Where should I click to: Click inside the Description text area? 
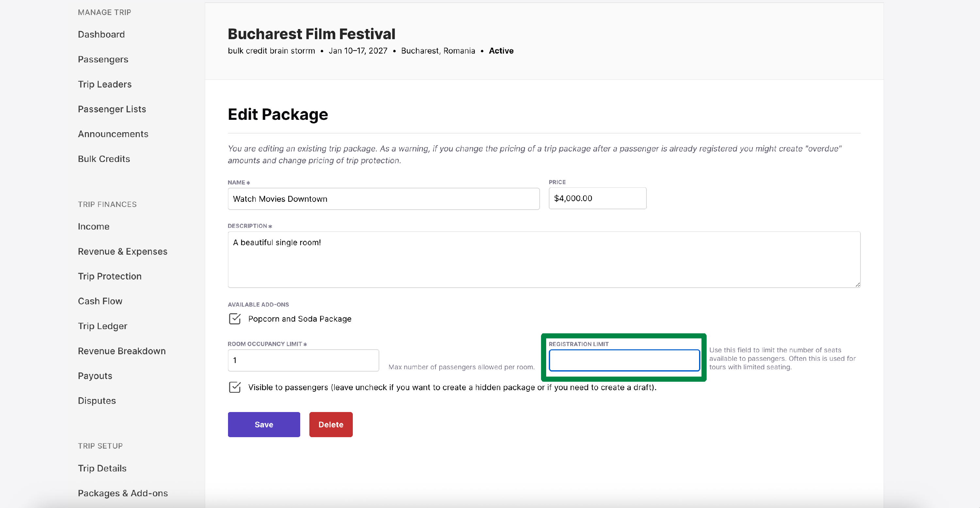click(x=544, y=259)
